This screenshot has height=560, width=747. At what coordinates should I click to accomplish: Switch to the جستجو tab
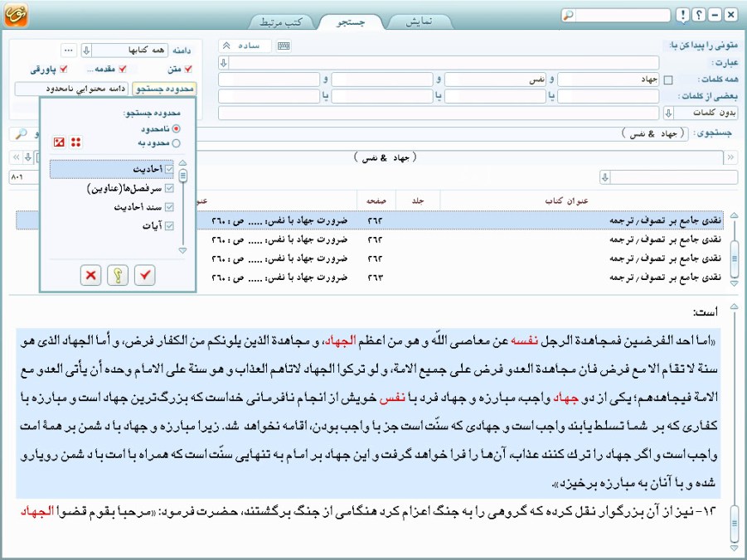[x=351, y=22]
